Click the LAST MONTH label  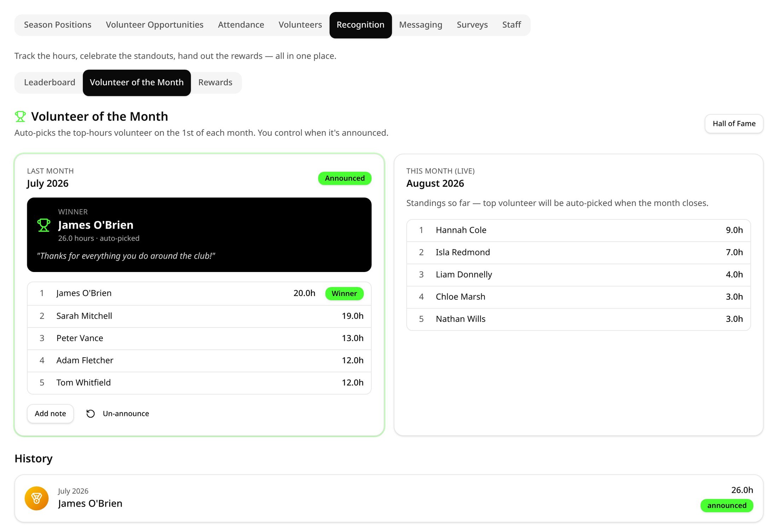pos(50,171)
